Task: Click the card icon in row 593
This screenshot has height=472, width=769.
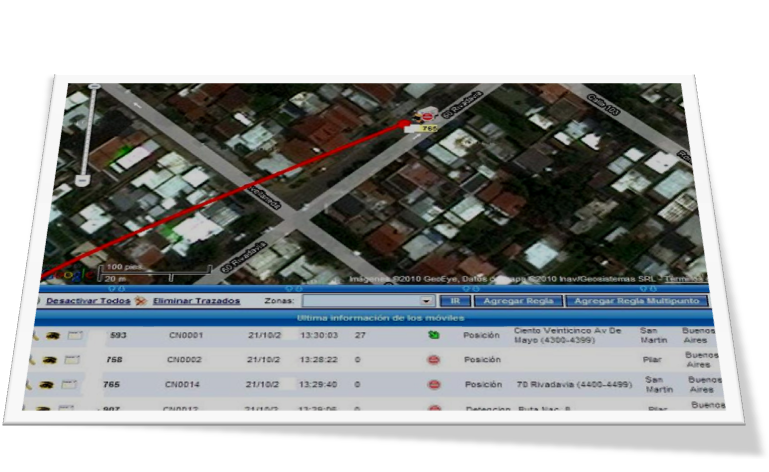Action: click(x=75, y=336)
